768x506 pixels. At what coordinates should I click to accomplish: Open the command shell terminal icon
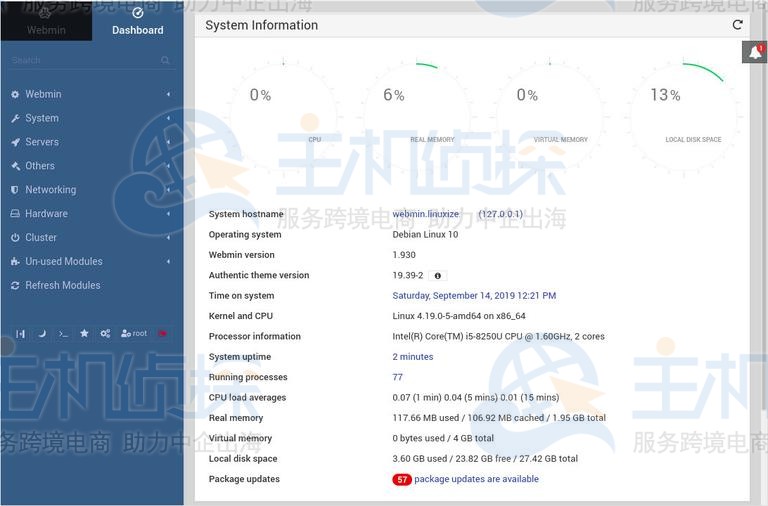(x=63, y=334)
